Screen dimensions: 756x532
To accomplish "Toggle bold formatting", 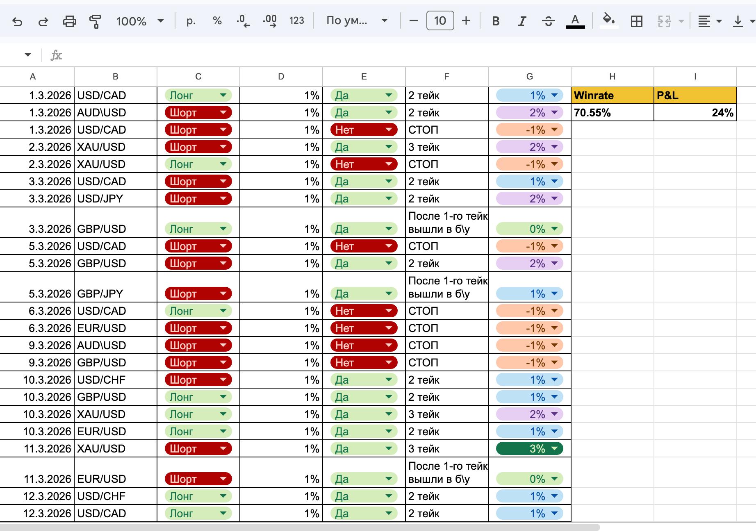I will [496, 21].
